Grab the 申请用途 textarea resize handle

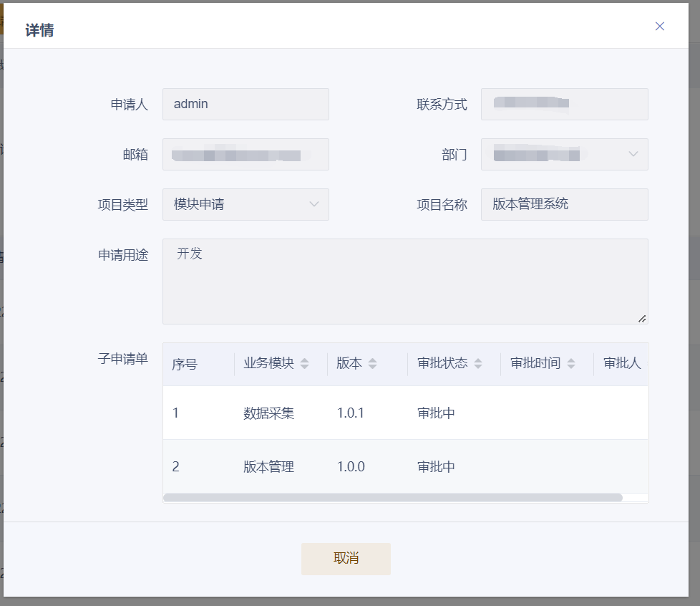point(642,319)
